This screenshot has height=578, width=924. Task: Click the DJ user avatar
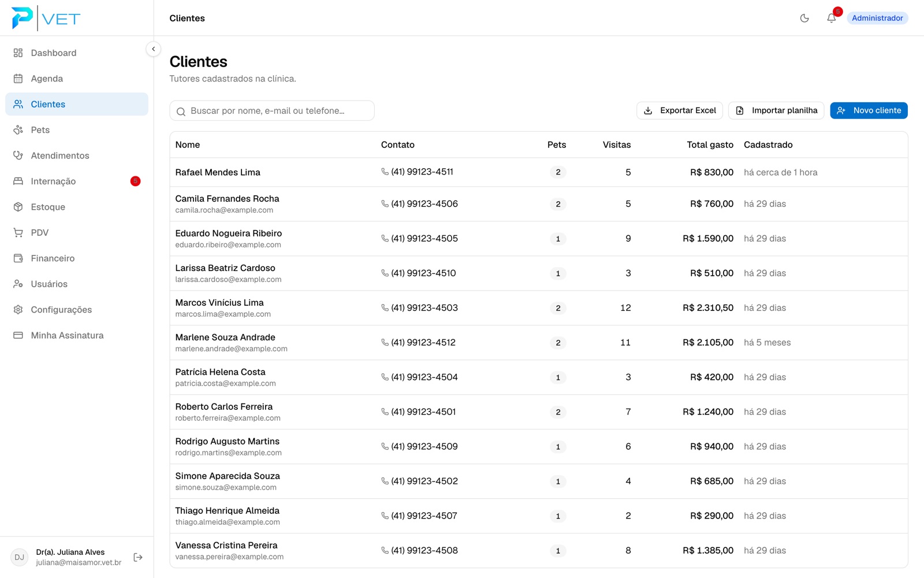click(20, 557)
